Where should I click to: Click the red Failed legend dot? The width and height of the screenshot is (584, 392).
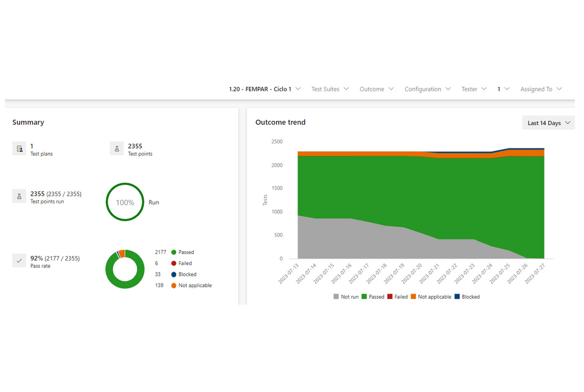(174, 263)
